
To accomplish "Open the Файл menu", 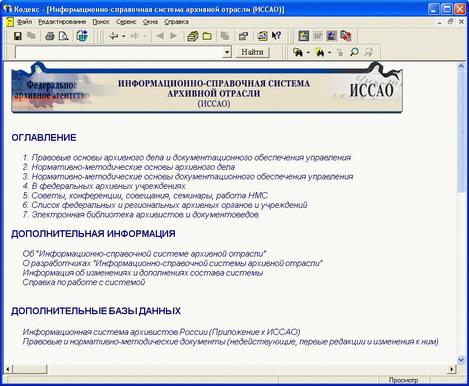I will click(x=24, y=22).
